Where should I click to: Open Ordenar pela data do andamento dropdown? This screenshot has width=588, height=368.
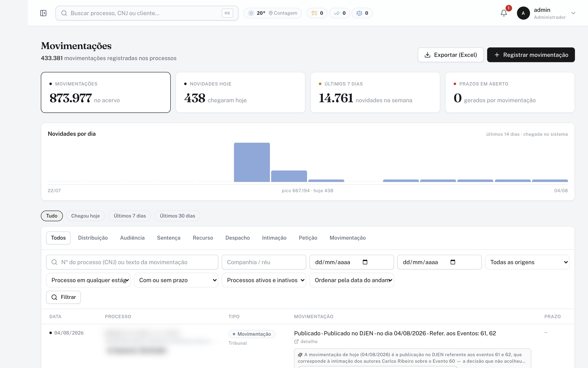[x=352, y=280]
